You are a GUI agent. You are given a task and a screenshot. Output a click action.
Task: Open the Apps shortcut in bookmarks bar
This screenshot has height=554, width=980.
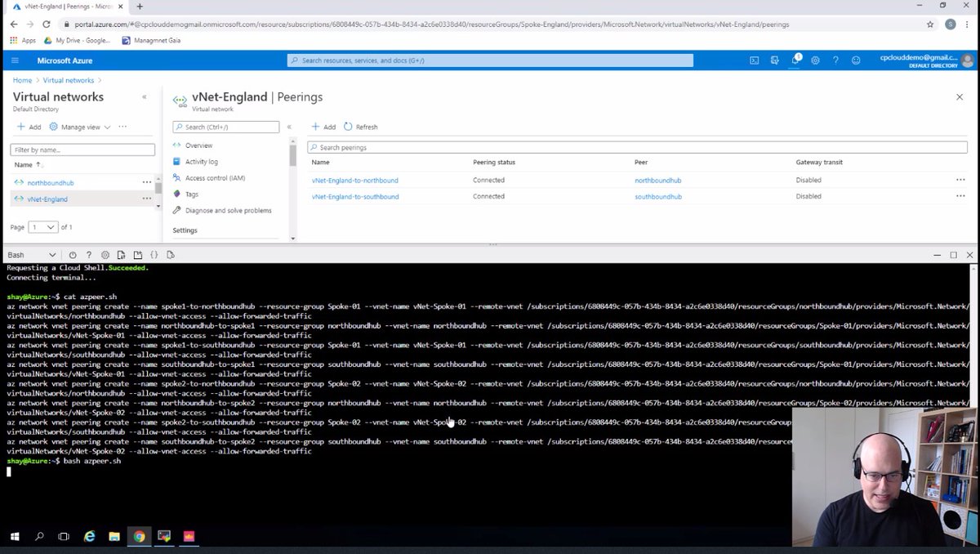pos(23,40)
